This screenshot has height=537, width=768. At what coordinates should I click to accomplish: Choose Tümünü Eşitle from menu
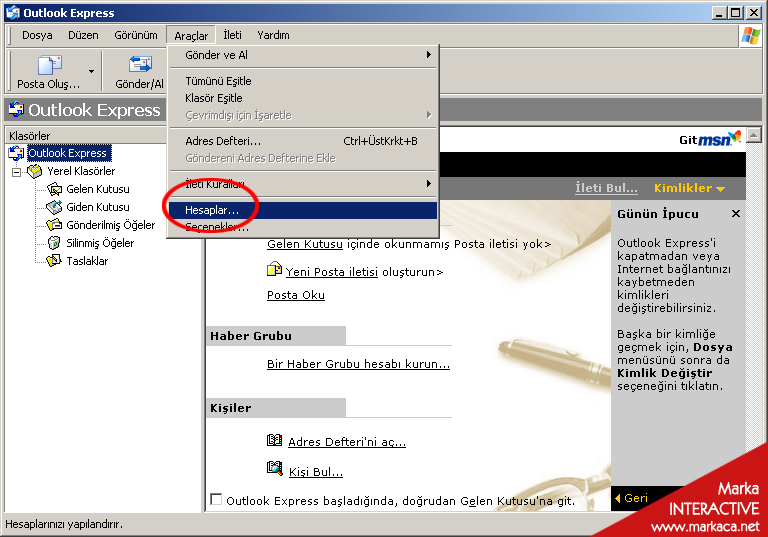point(303,81)
